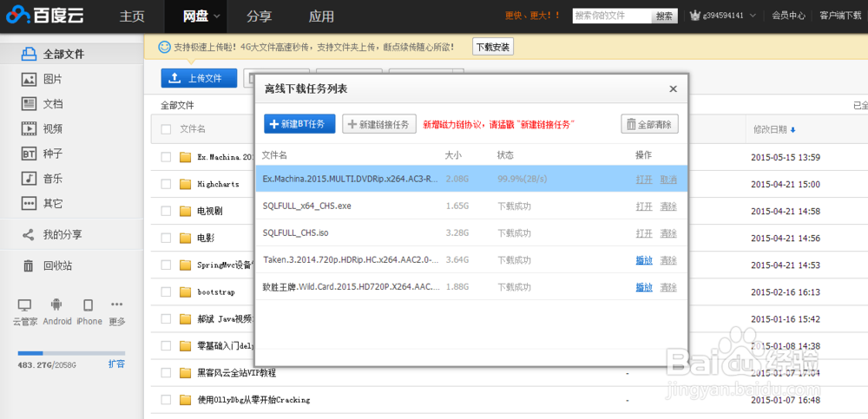Open the 使用OllyDbg从零开始Cracking folder
The height and width of the screenshot is (419, 868).
[253, 400]
